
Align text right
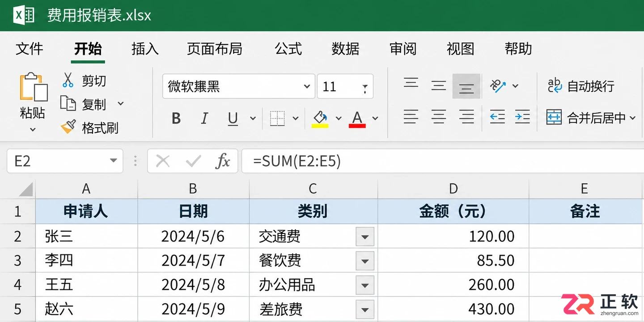coord(466,117)
